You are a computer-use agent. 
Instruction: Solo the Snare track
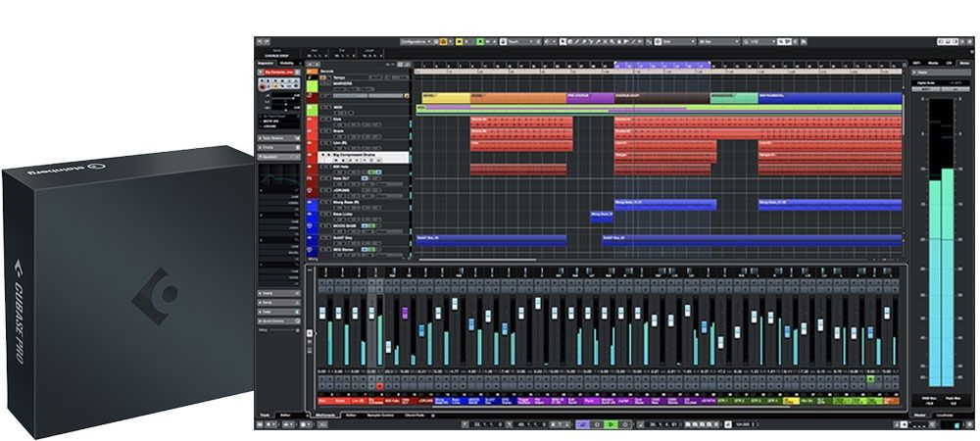[x=328, y=131]
